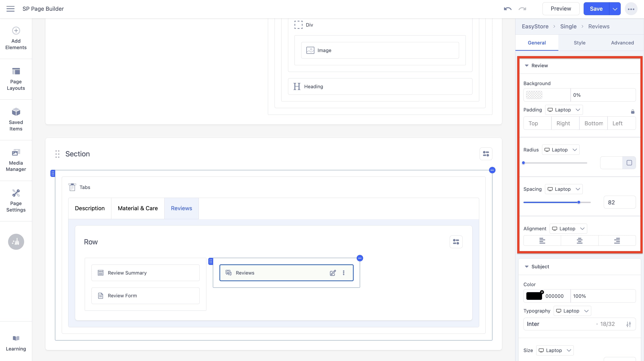The width and height of the screenshot is (644, 361).
Task: Click the Top padding input field
Action: (x=533, y=123)
